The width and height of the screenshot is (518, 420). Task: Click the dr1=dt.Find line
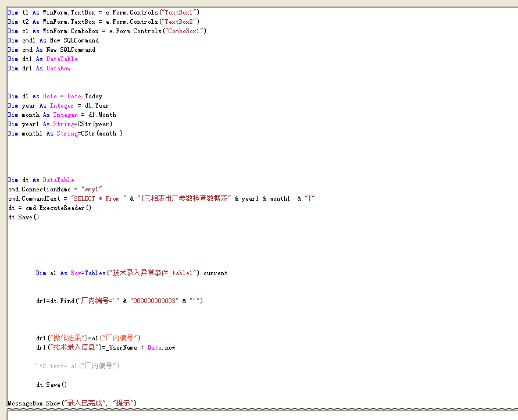pyautogui.click(x=119, y=301)
